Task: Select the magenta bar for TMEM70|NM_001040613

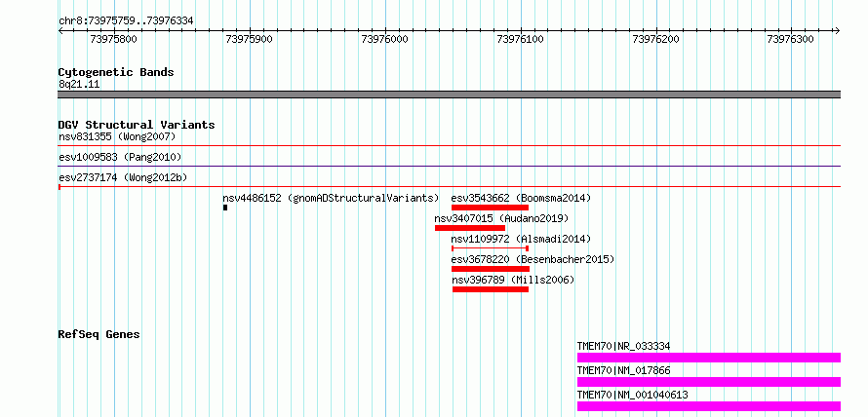Action: click(709, 406)
